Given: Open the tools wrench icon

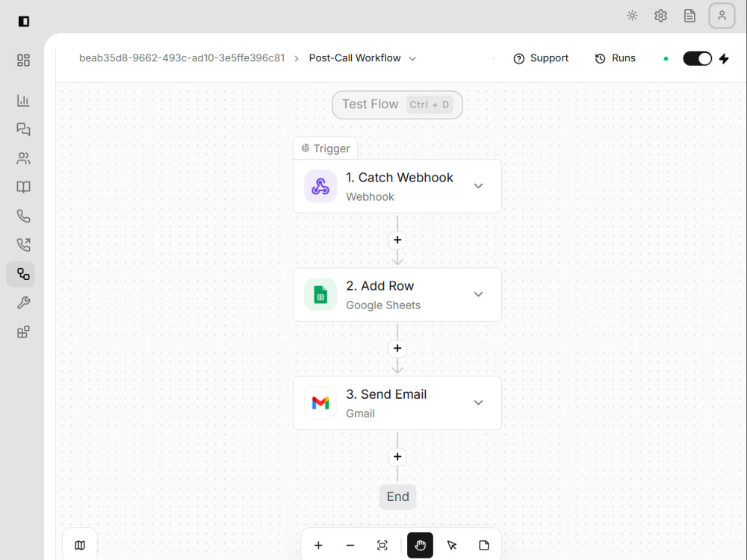Looking at the screenshot, I should [23, 303].
